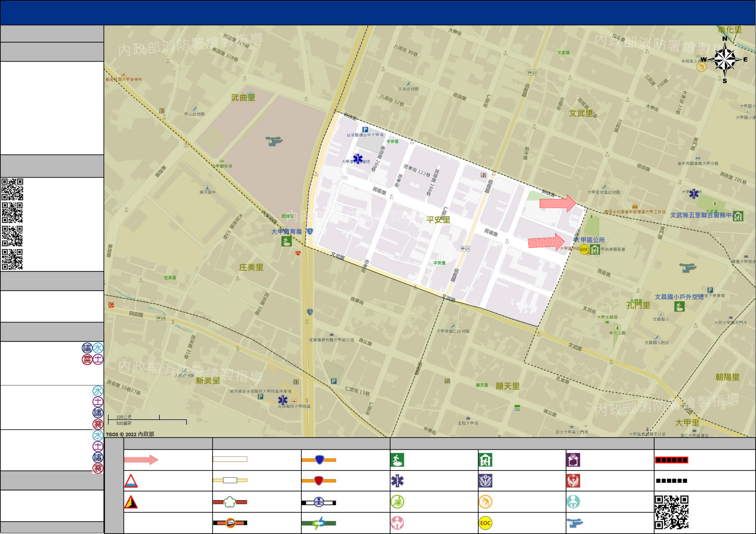Select the orange elderly person legend icon
The height and width of the screenshot is (534, 756).
(485, 502)
